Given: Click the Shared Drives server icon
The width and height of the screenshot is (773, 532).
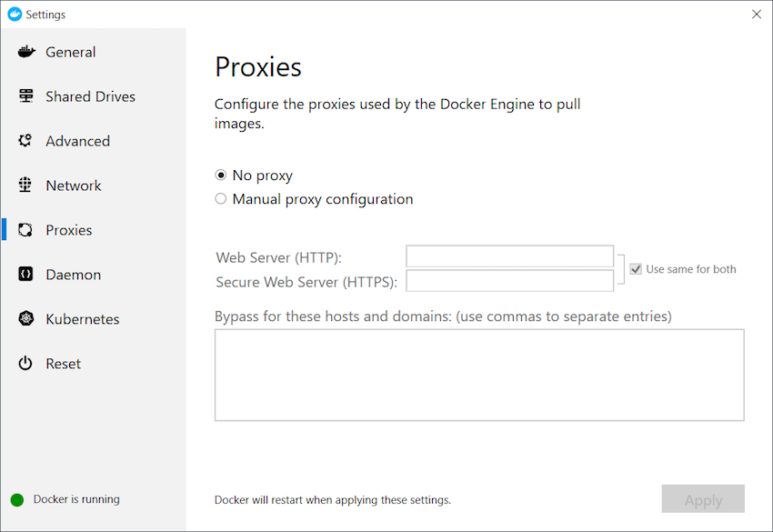Looking at the screenshot, I should 26,96.
